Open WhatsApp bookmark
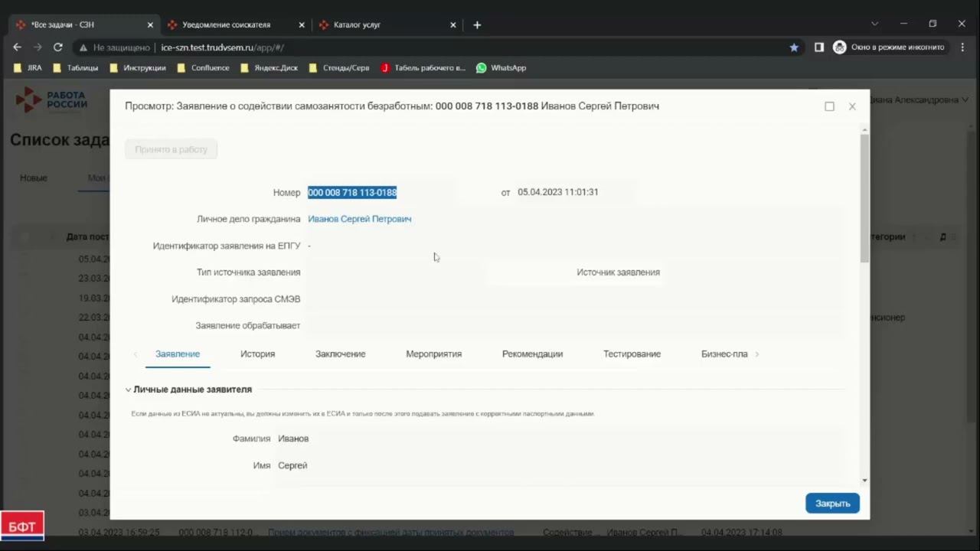This screenshot has height=551, width=980. (x=501, y=67)
